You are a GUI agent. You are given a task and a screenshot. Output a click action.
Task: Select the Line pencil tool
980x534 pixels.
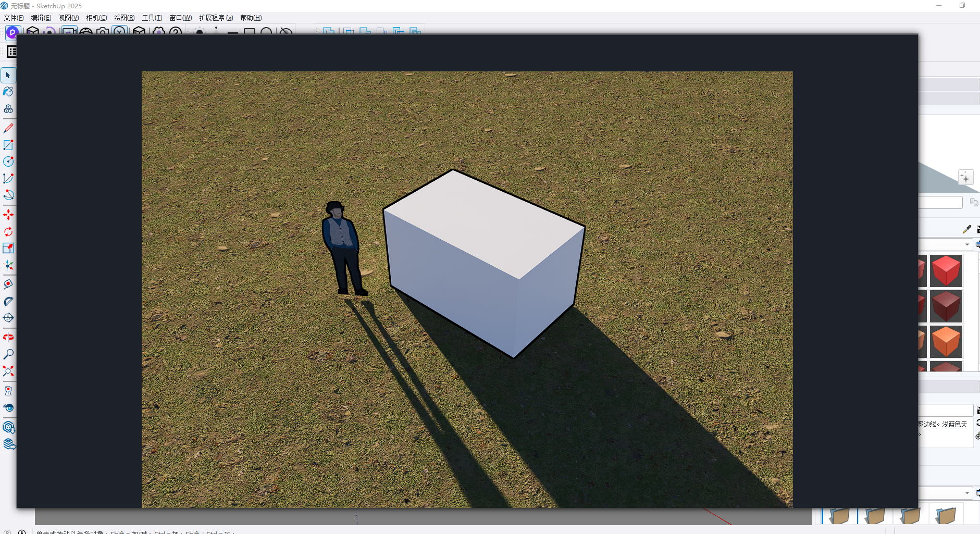pos(8,128)
